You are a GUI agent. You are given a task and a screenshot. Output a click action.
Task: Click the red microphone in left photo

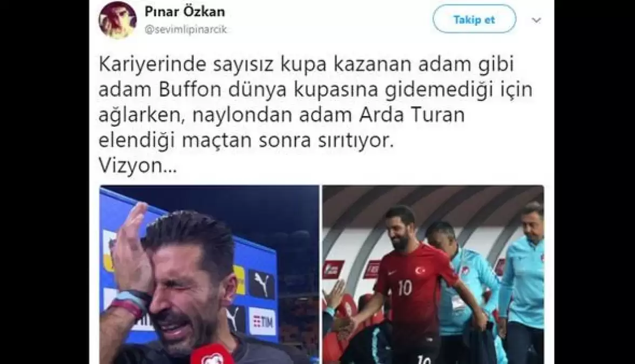coord(212,355)
